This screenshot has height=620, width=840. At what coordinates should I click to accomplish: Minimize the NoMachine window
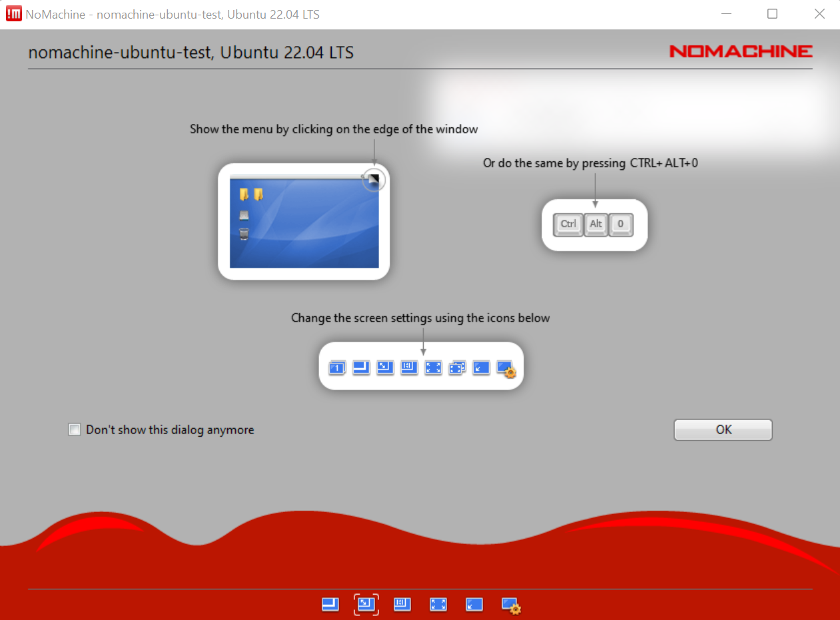pyautogui.click(x=725, y=14)
